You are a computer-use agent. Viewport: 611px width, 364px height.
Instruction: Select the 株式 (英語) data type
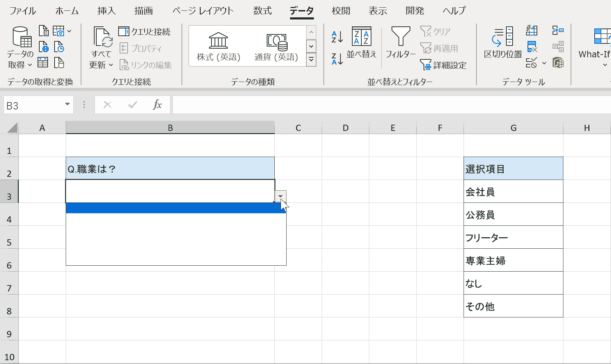[218, 46]
